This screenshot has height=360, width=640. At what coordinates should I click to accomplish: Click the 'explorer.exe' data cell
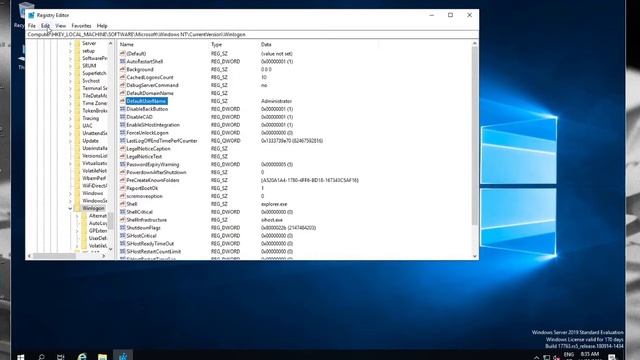click(x=274, y=204)
